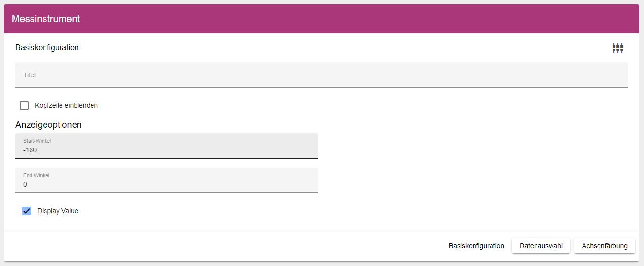Click into the Start-Winkel field
The image size is (644, 266).
[167, 146]
